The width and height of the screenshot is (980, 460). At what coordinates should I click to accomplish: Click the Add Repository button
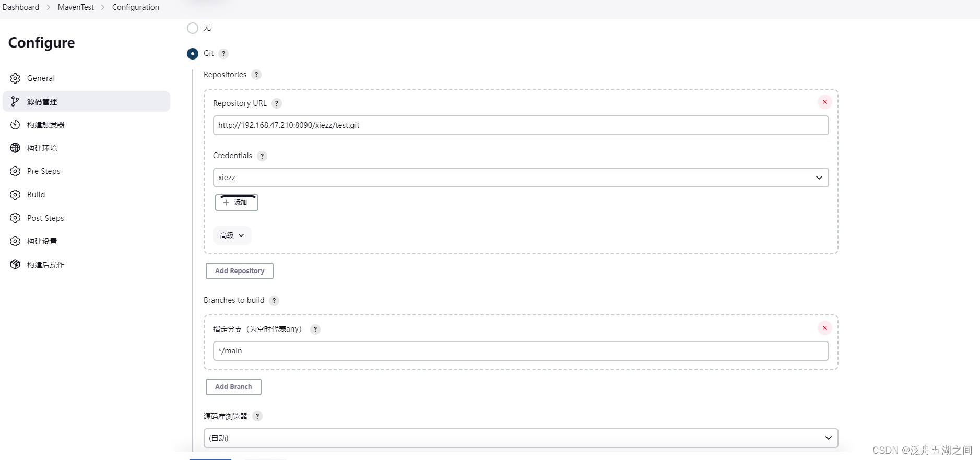[x=240, y=271]
